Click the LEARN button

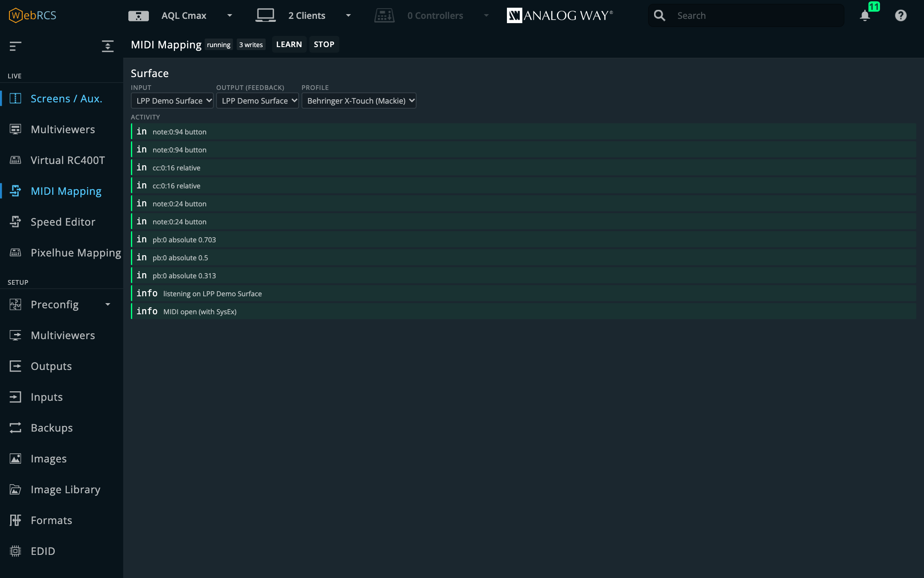[289, 45]
